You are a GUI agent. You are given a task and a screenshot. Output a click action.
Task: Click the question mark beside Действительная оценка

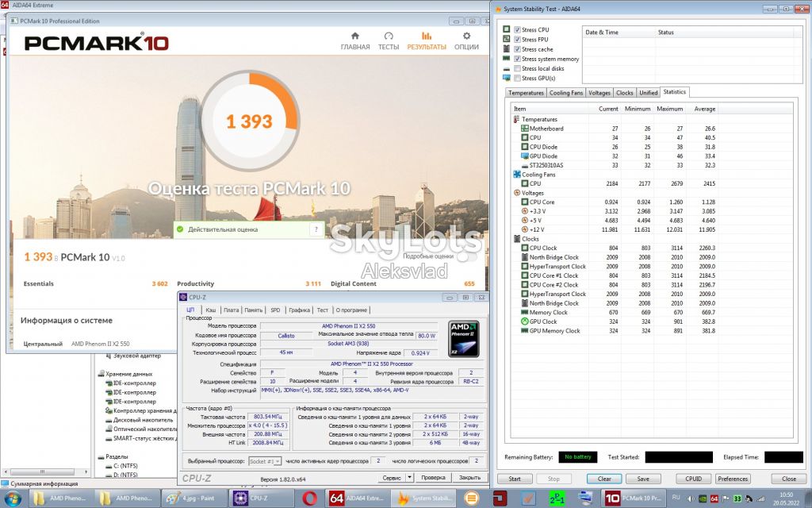tap(316, 229)
